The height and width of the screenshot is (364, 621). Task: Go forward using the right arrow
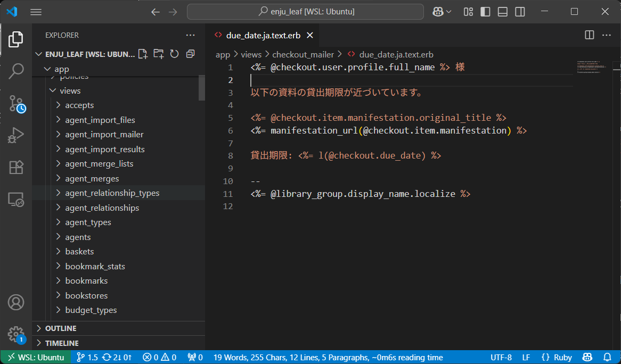tap(173, 12)
